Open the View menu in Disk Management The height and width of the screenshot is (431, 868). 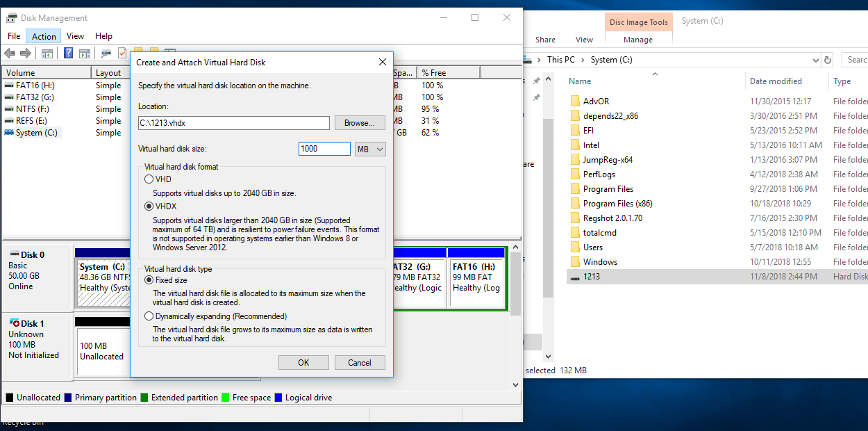click(75, 36)
